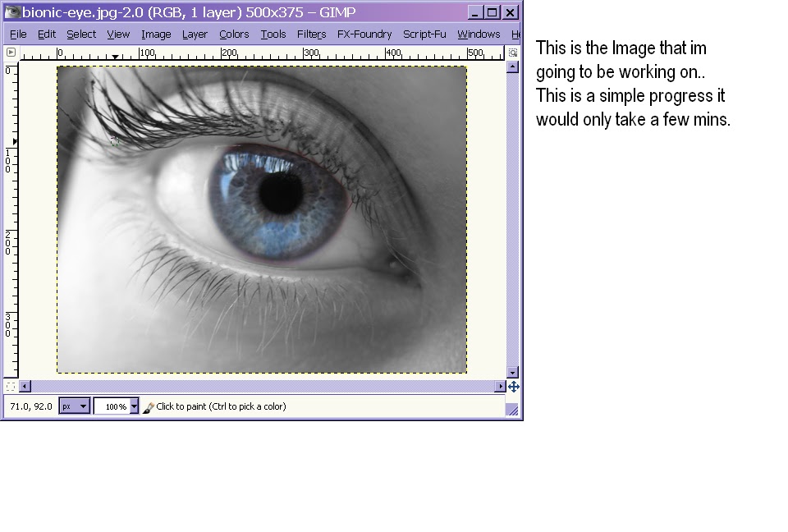
Task: Open the Windows menu
Action: pos(478,34)
